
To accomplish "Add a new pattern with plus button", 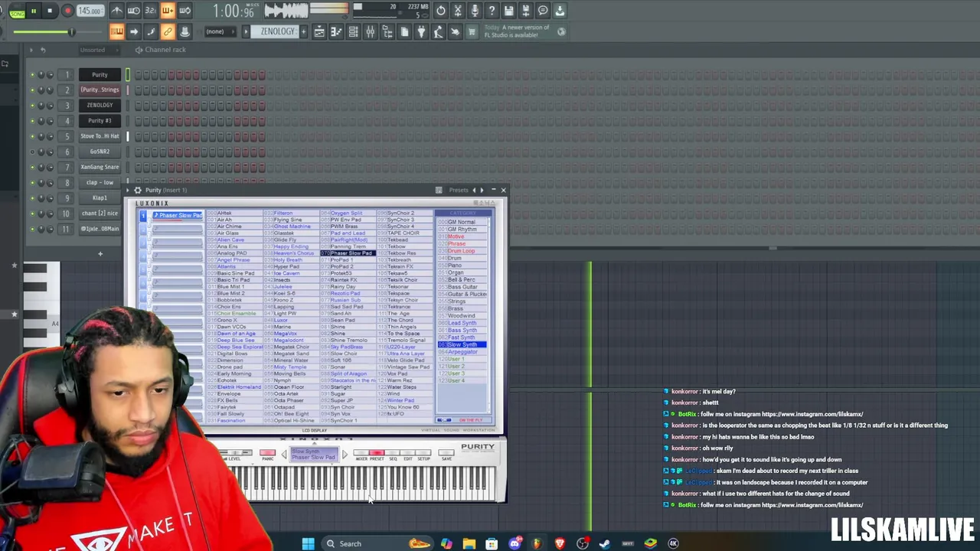I will (x=304, y=31).
